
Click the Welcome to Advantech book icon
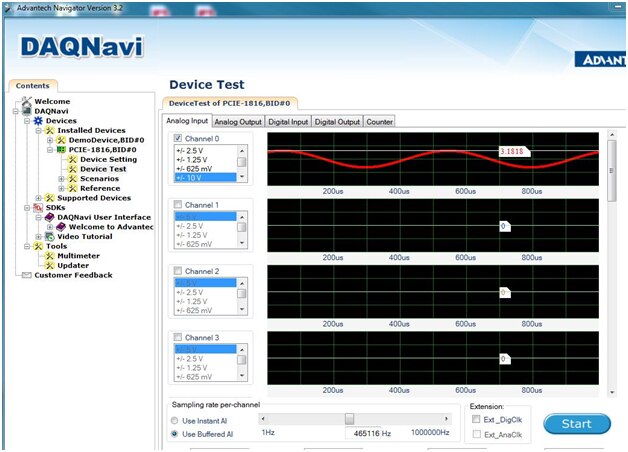tap(61, 227)
